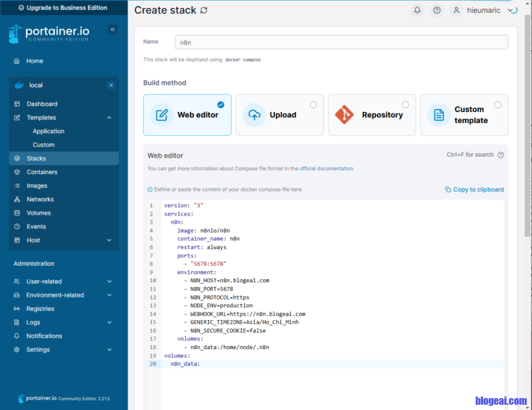Click Copy to clipboard button
Screen dimensions: 532x410
[474, 189]
